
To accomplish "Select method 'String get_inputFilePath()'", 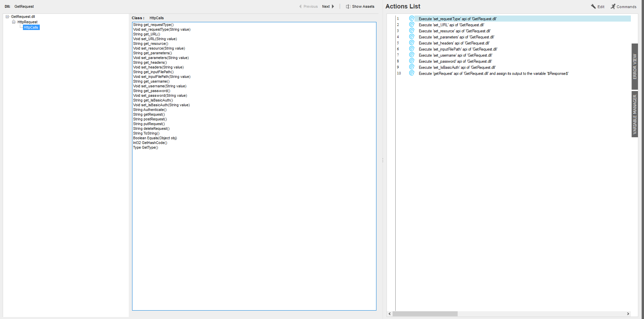I will [x=153, y=72].
